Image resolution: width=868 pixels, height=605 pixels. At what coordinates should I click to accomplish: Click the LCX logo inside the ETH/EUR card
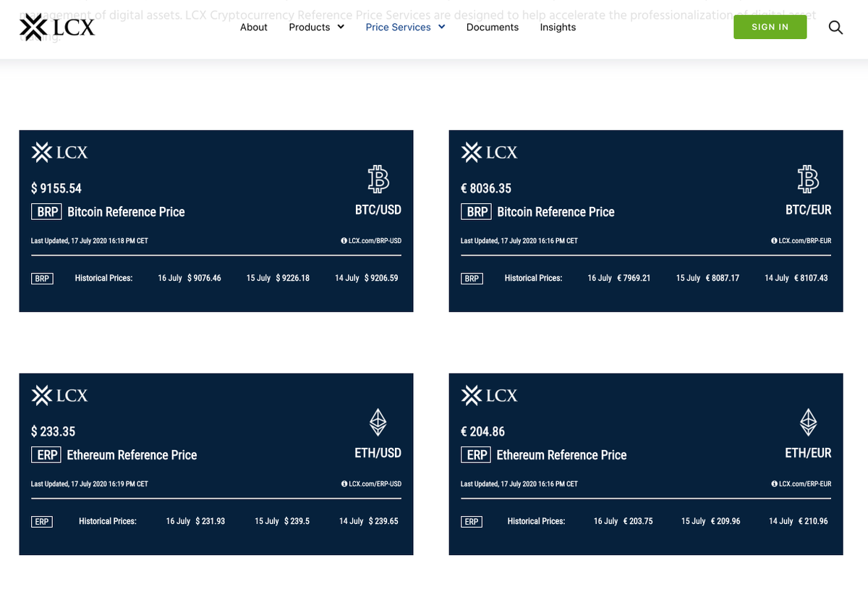(x=489, y=395)
